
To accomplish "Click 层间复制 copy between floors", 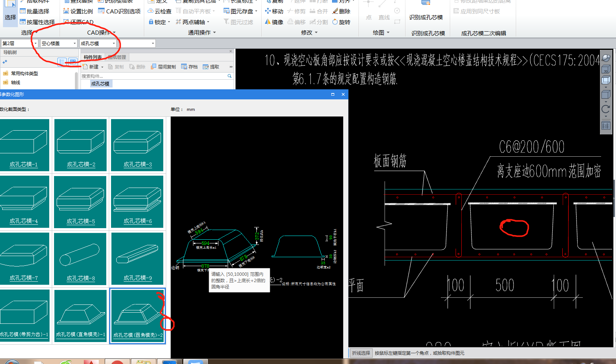I will [x=163, y=67].
